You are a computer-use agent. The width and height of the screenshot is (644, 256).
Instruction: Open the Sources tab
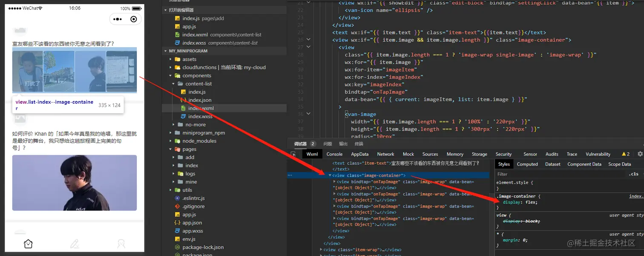click(x=430, y=154)
